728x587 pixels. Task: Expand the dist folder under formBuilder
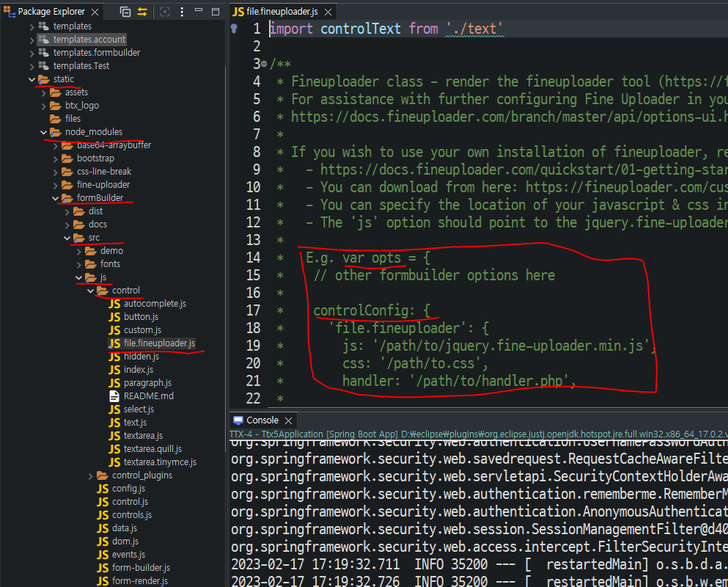65,211
